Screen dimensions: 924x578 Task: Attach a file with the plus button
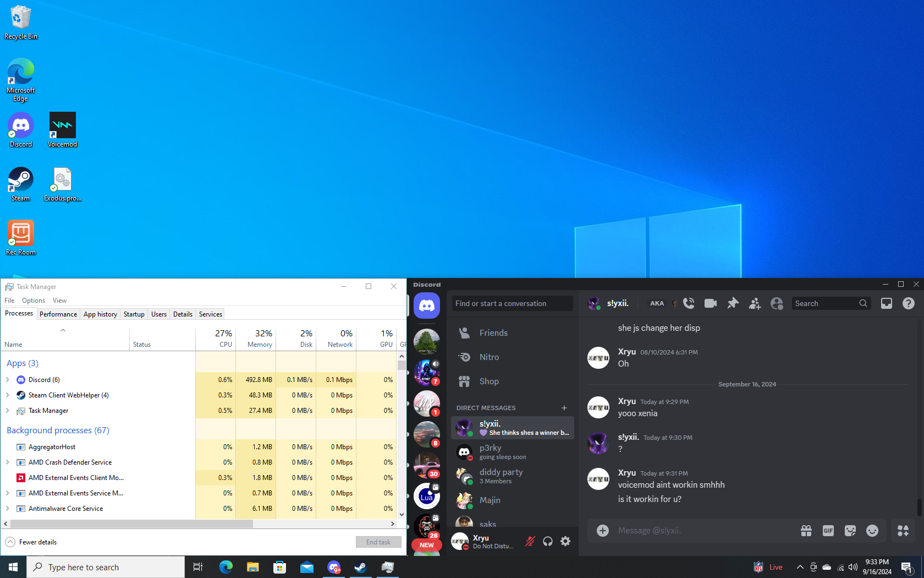pos(603,531)
